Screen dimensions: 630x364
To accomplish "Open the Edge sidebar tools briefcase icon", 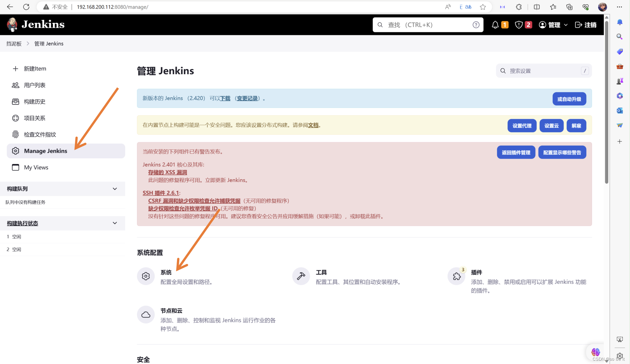I will [620, 66].
